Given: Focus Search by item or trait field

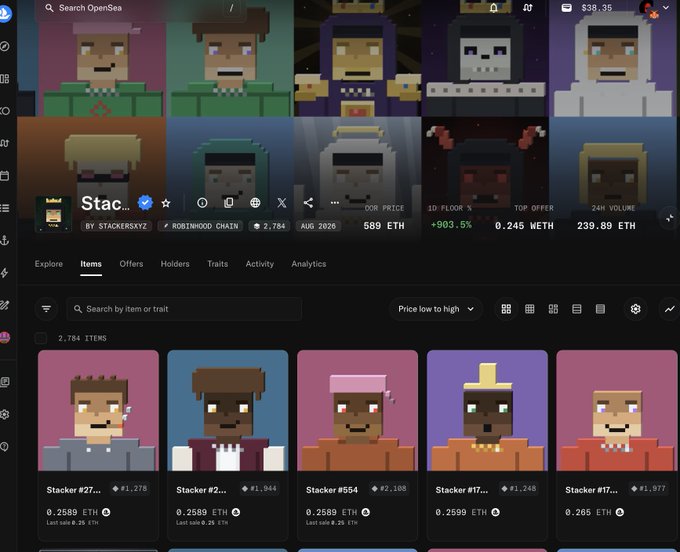Looking at the screenshot, I should coord(184,309).
